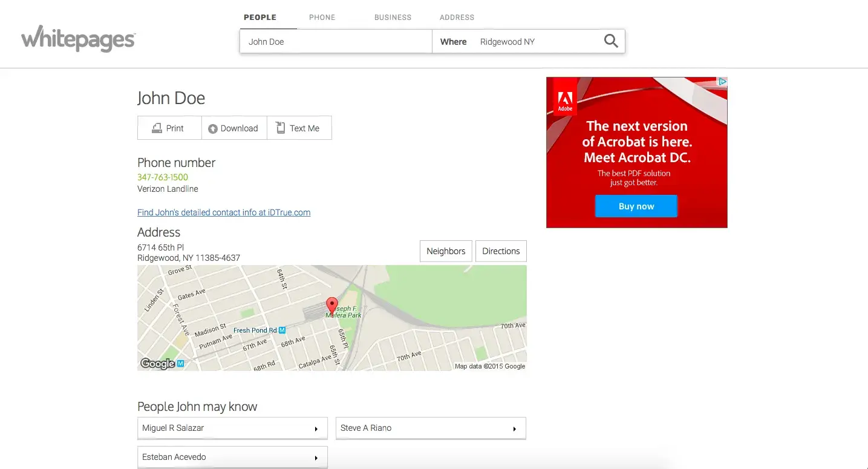This screenshot has width=868, height=469.
Task: Download the contact details
Action: pos(233,128)
